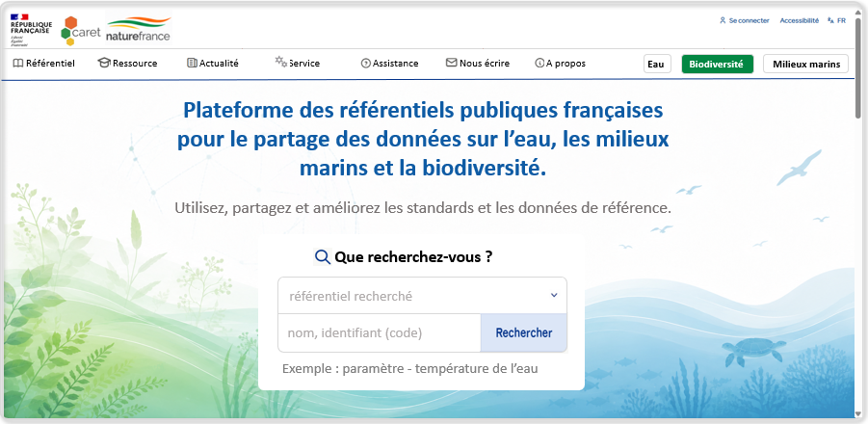Click the Caret hexagon logo
868x424 pixels.
point(80,31)
